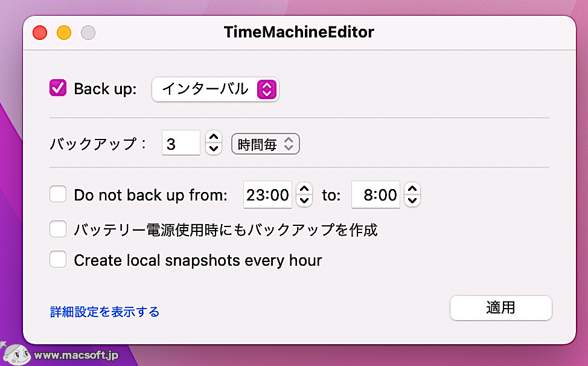
Task: Enable the Back up checkbox
Action: (57, 88)
